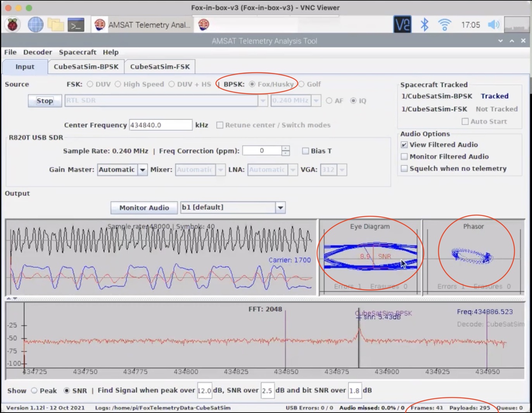Switch to the Input tab
Viewport: 532px width, 413px height.
[x=25, y=67]
